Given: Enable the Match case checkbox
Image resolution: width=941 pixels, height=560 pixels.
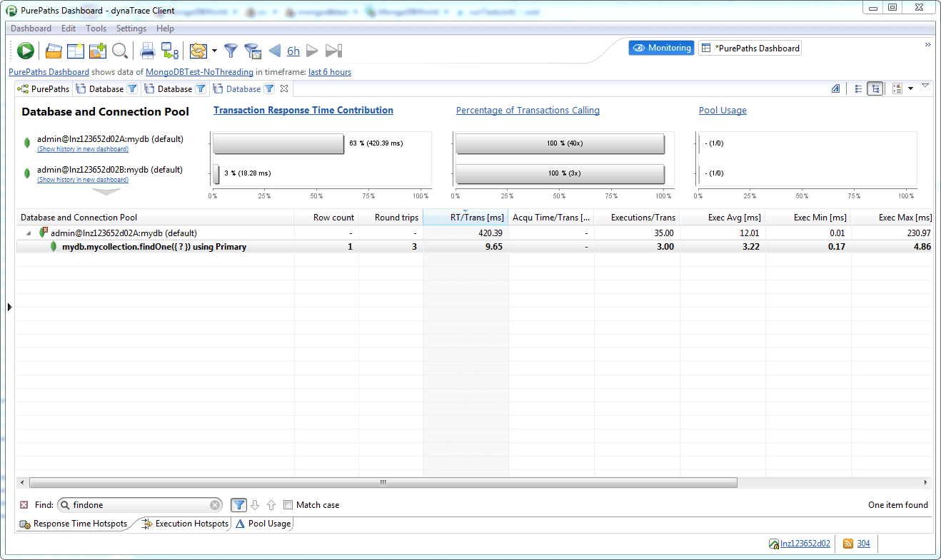Looking at the screenshot, I should tap(288, 505).
